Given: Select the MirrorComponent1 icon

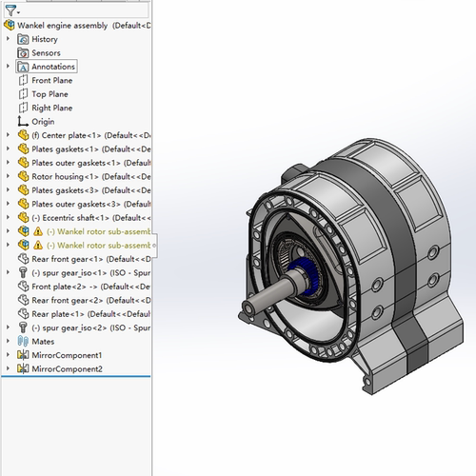Looking at the screenshot, I should pos(23,355).
